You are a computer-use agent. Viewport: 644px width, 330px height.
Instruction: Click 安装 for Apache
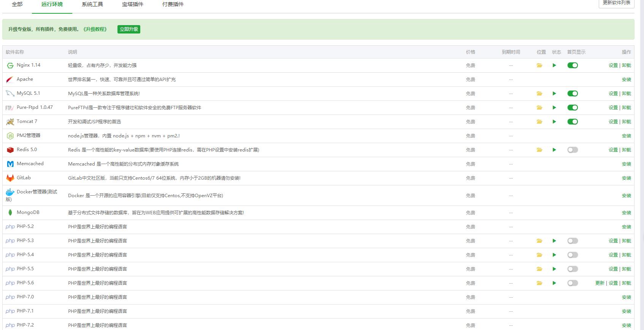tap(627, 80)
